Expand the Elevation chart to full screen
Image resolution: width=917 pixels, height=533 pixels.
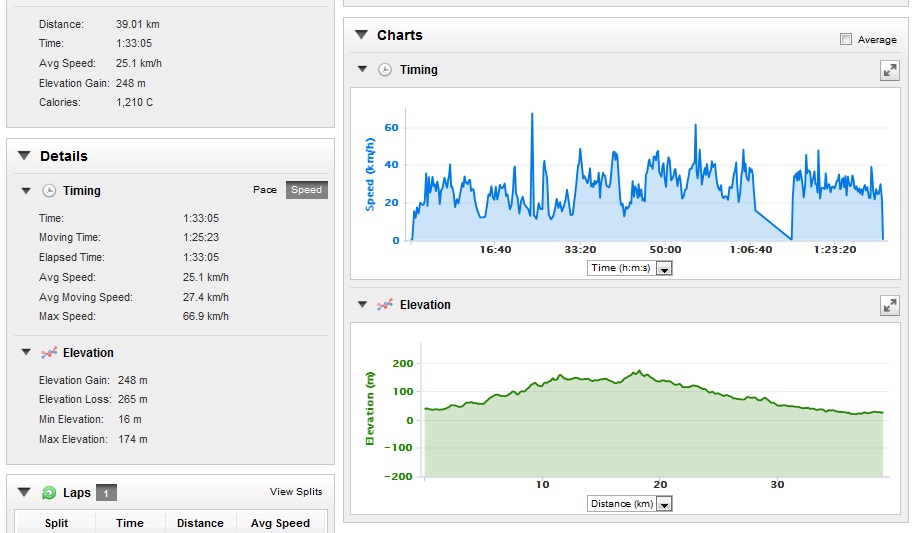click(x=890, y=305)
